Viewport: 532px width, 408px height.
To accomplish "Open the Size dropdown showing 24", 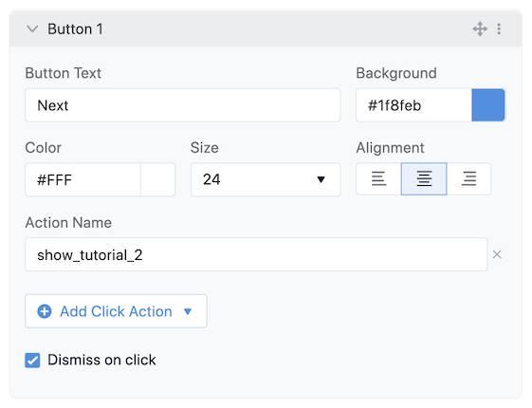I will [x=266, y=179].
